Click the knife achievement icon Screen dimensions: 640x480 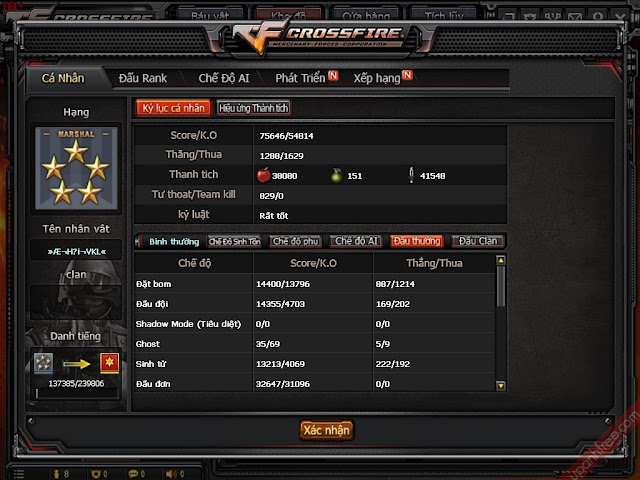point(411,175)
